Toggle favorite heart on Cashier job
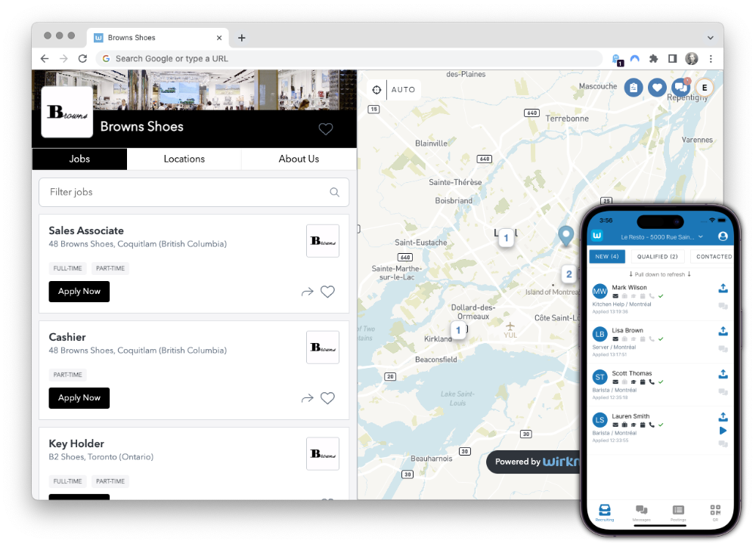This screenshot has height=550, width=756. (x=327, y=398)
